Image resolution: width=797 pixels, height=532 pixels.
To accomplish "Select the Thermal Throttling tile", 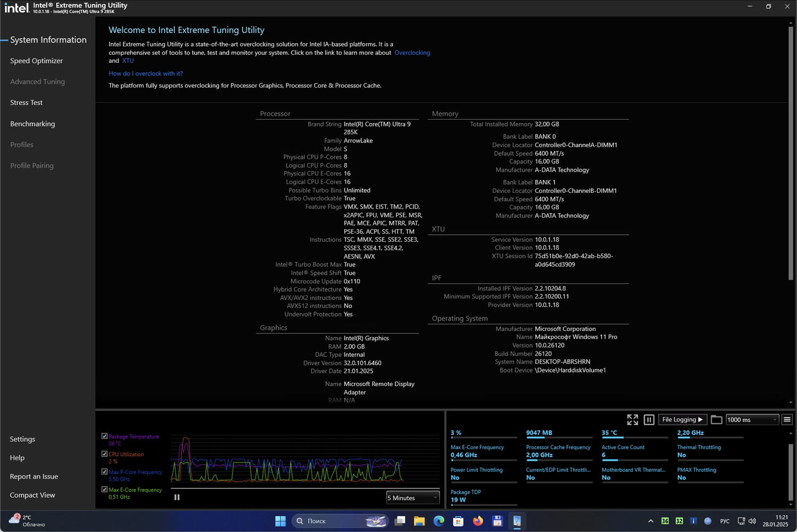I will click(710, 452).
